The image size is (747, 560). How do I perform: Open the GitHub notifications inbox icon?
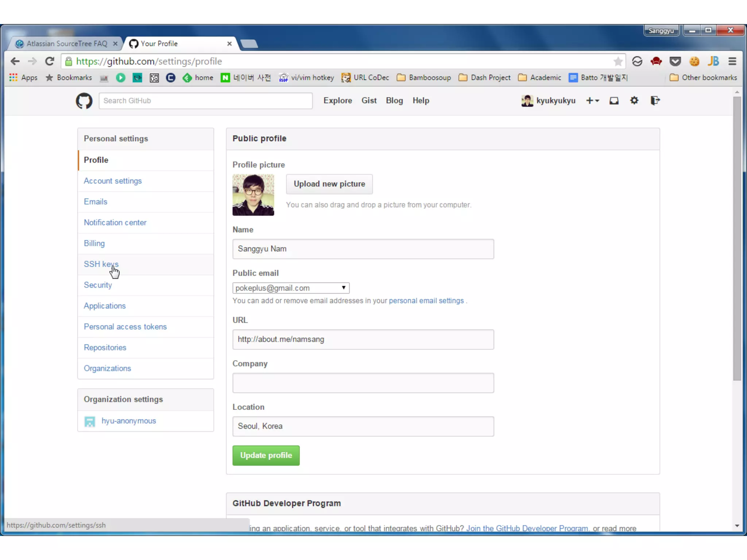614,101
